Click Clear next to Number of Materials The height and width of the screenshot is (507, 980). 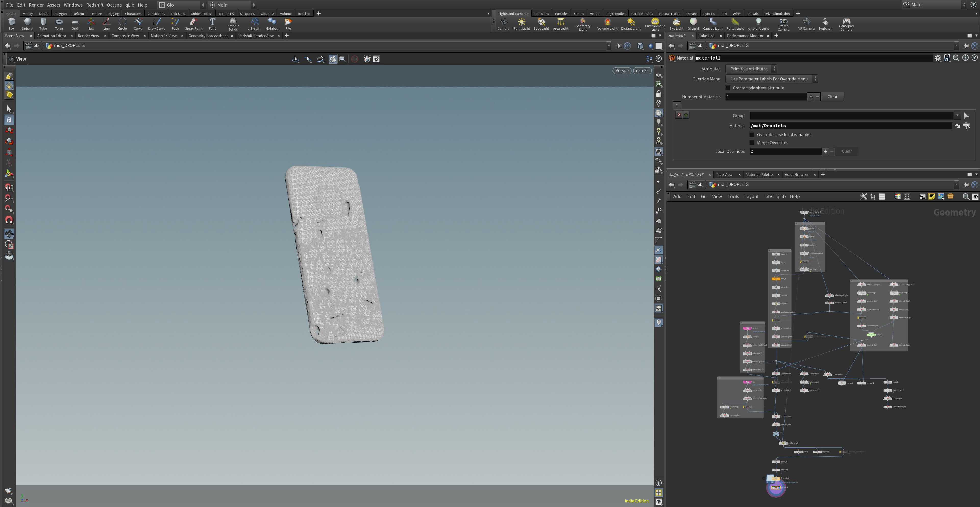tap(832, 97)
